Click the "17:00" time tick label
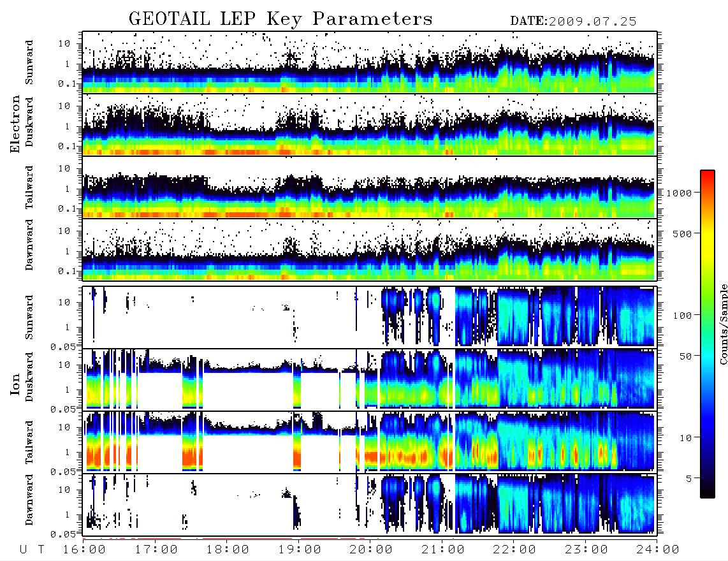728x561 pixels. [156, 550]
